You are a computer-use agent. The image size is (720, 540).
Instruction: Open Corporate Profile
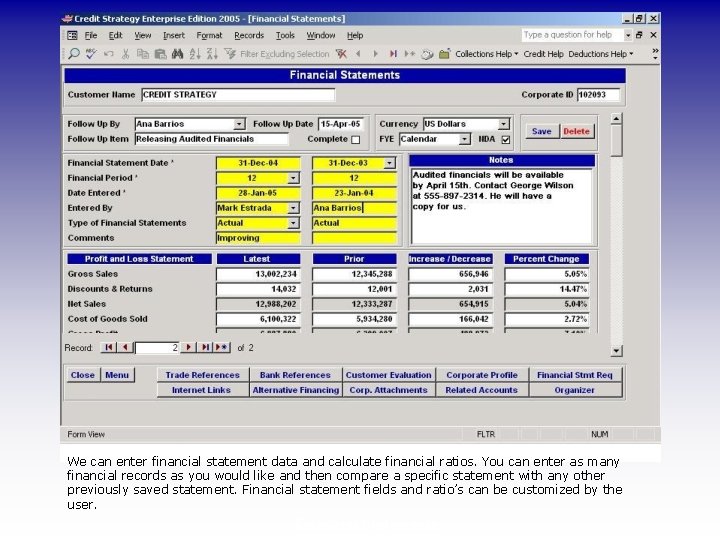pyautogui.click(x=482, y=375)
